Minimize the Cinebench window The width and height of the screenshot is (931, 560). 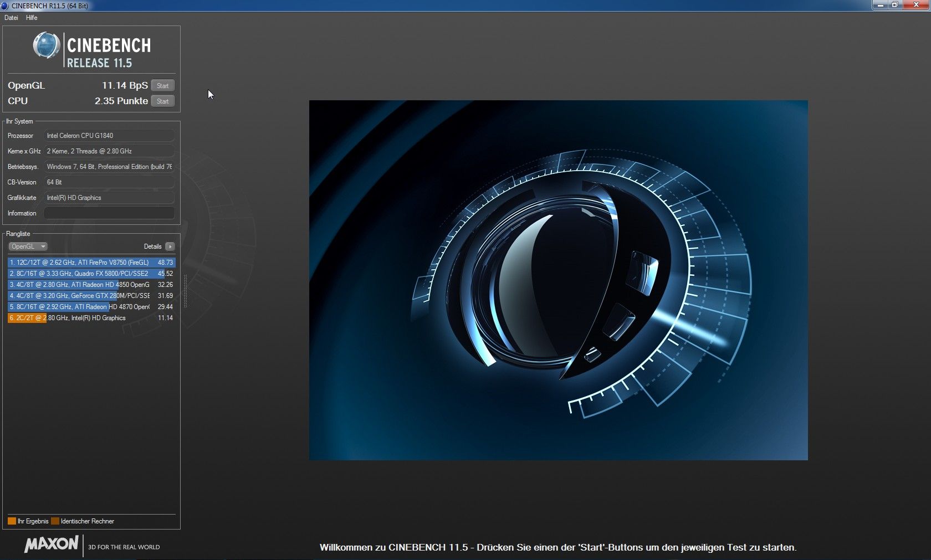tap(880, 5)
